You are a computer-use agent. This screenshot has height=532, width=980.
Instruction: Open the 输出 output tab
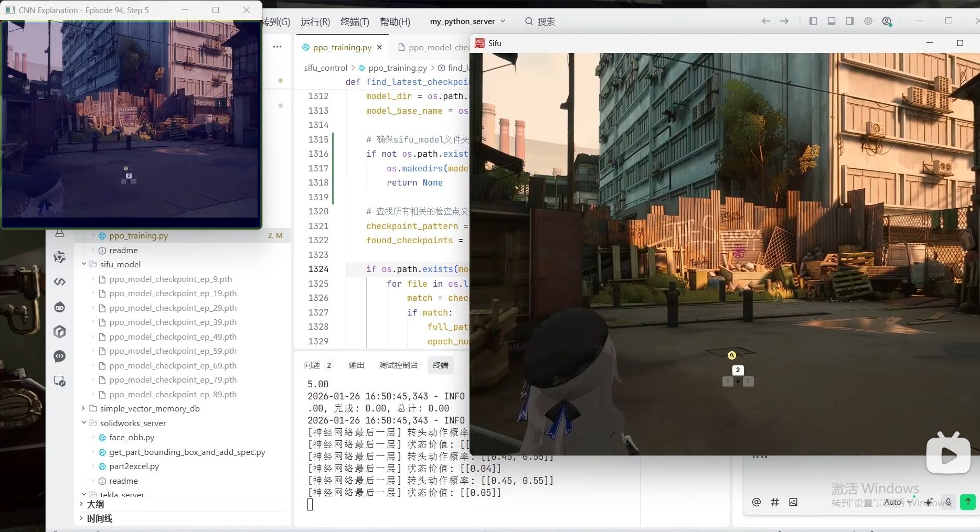(356, 365)
